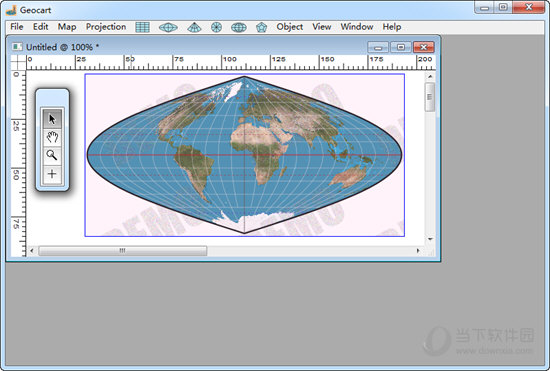This screenshot has height=371, width=550.
Task: Select the crosshair plus tool
Action: 52,174
